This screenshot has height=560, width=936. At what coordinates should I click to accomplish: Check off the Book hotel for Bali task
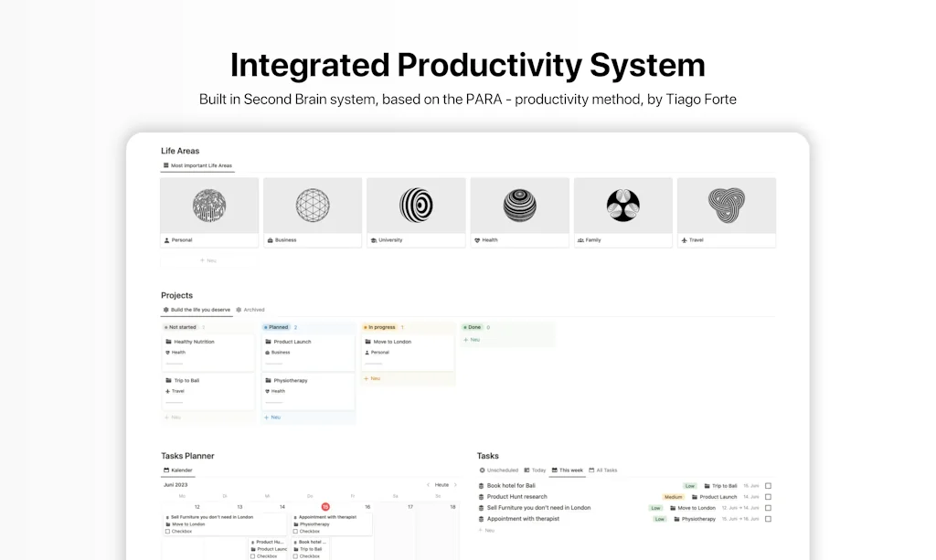click(768, 485)
